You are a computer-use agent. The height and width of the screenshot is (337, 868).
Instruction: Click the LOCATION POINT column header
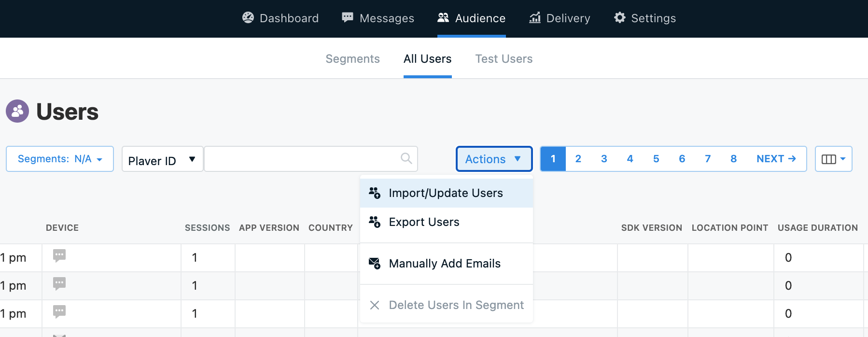tap(730, 228)
